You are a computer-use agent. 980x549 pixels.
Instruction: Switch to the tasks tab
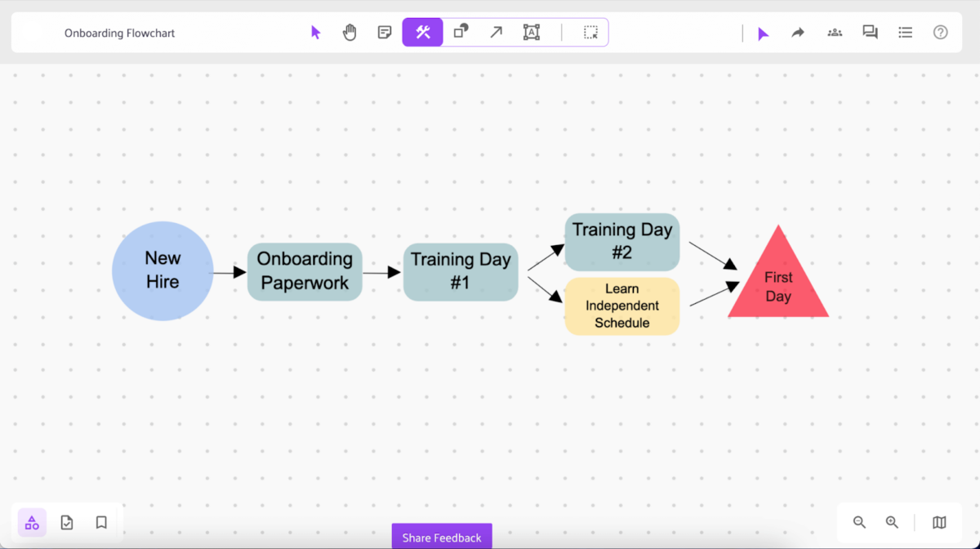pos(66,522)
